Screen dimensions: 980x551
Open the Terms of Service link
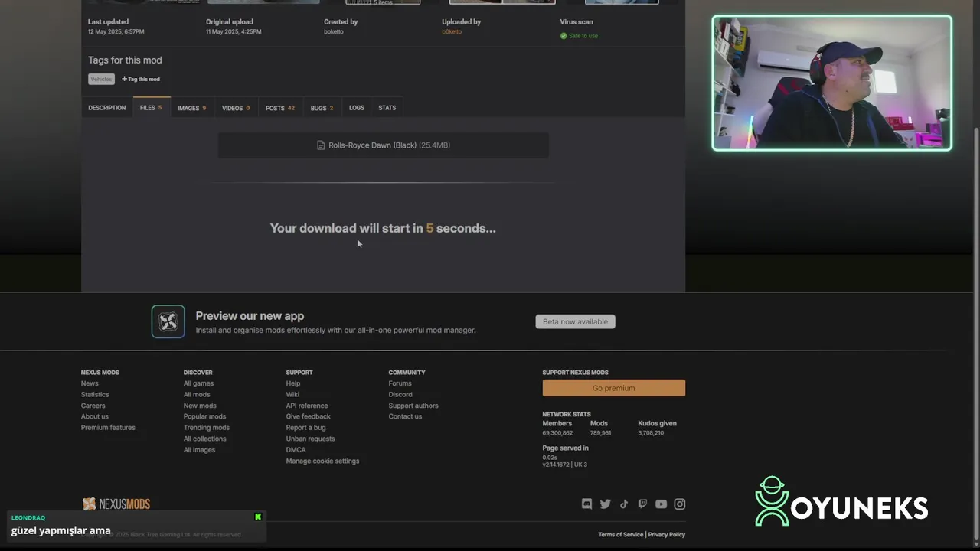pos(621,535)
